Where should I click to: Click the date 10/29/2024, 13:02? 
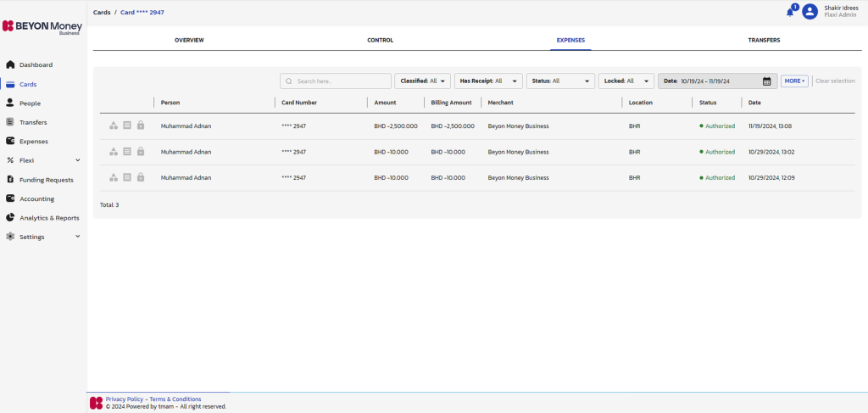tap(771, 152)
